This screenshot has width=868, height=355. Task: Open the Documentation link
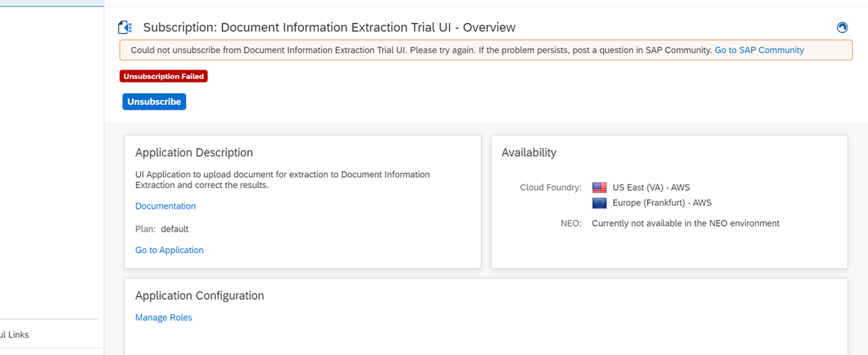click(x=165, y=206)
